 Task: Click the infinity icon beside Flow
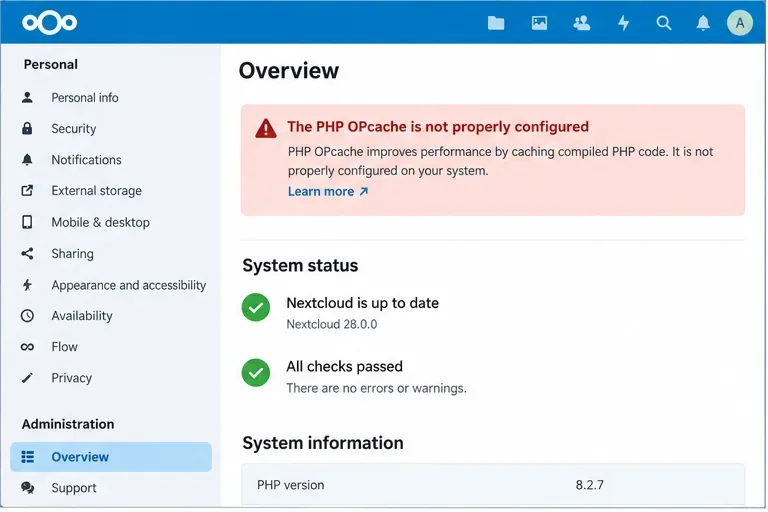[x=27, y=347]
